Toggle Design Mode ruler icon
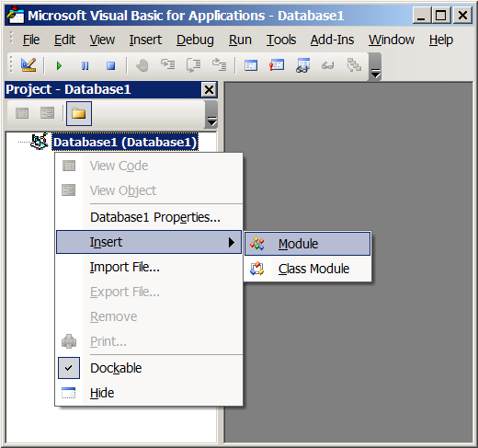Image resolution: width=478 pixels, height=448 pixels. [x=28, y=65]
